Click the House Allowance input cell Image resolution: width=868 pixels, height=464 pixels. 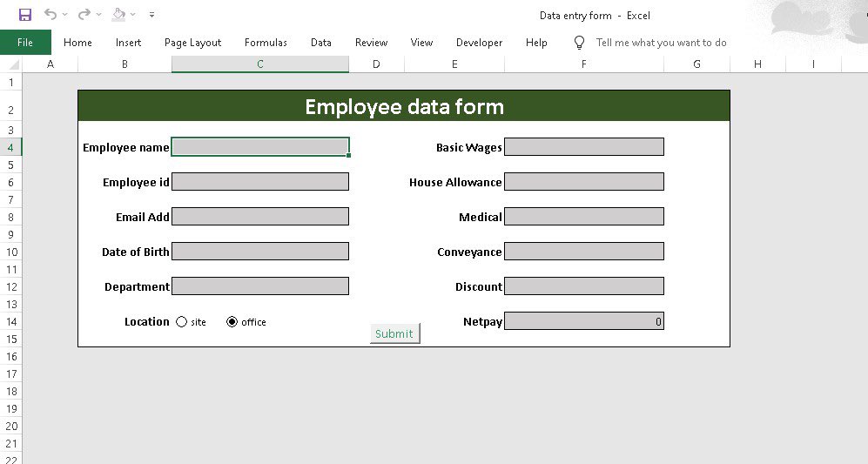(584, 182)
